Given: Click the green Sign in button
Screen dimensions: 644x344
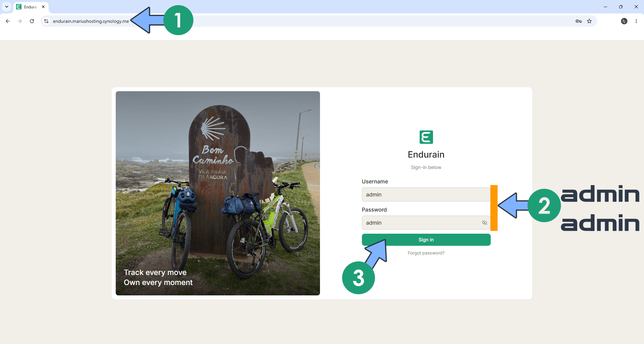Looking at the screenshot, I should point(426,240).
